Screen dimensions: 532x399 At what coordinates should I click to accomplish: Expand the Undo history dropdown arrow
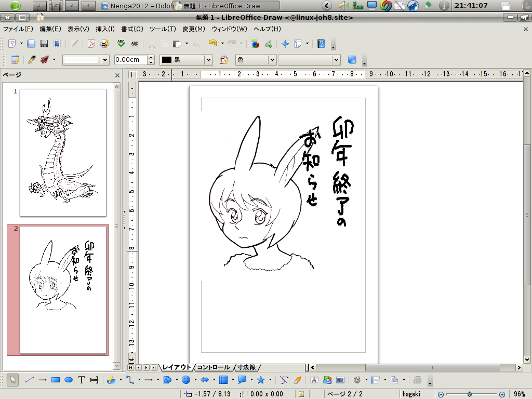pos(222,44)
